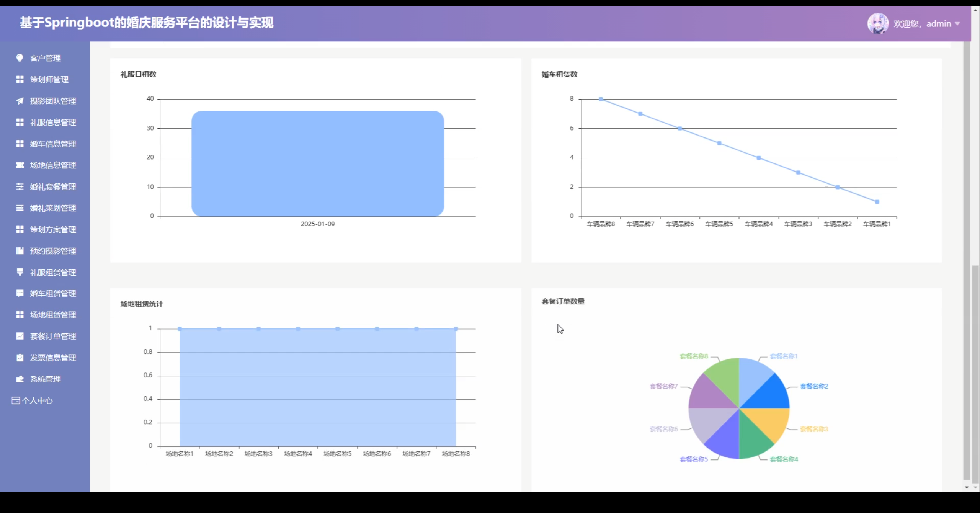Open the 策划师管理 menu item
980x513 pixels.
tap(49, 80)
